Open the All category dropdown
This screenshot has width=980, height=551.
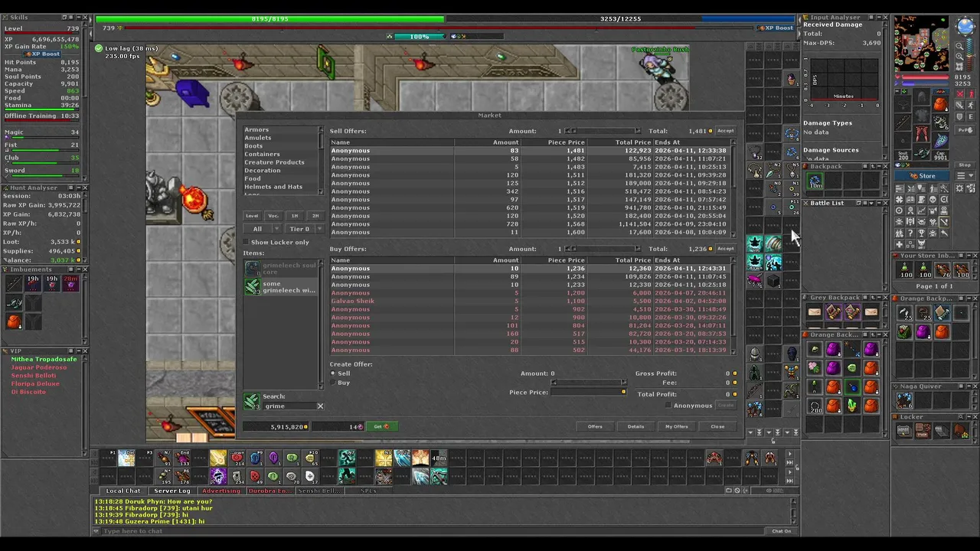tap(263, 229)
